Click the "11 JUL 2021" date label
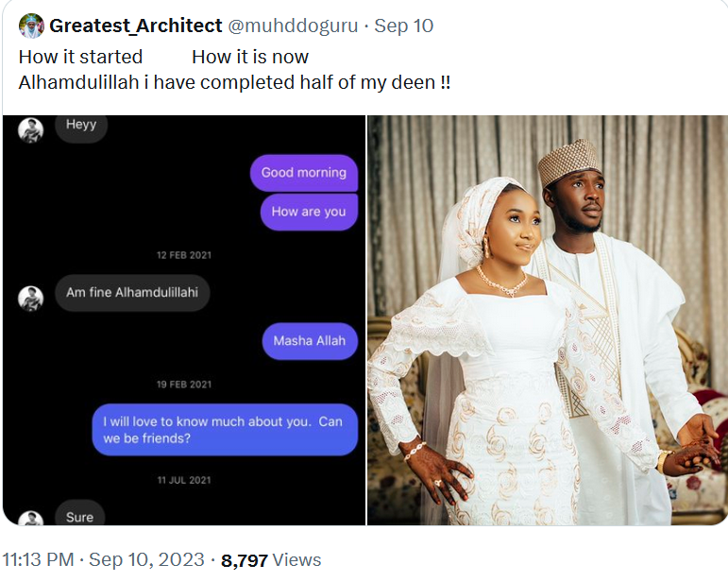728x582 pixels. pyautogui.click(x=183, y=481)
